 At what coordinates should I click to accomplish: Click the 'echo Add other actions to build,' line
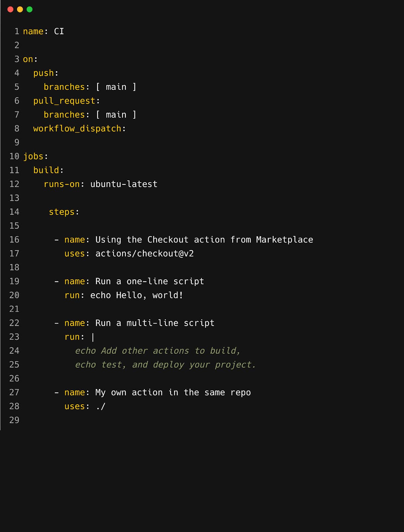click(157, 351)
